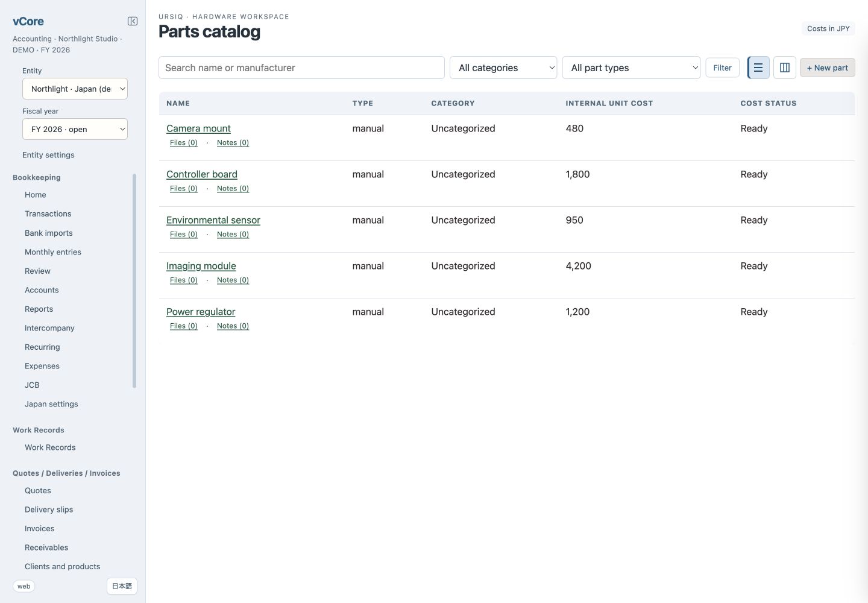Open the Environmental sensor part

(x=213, y=220)
